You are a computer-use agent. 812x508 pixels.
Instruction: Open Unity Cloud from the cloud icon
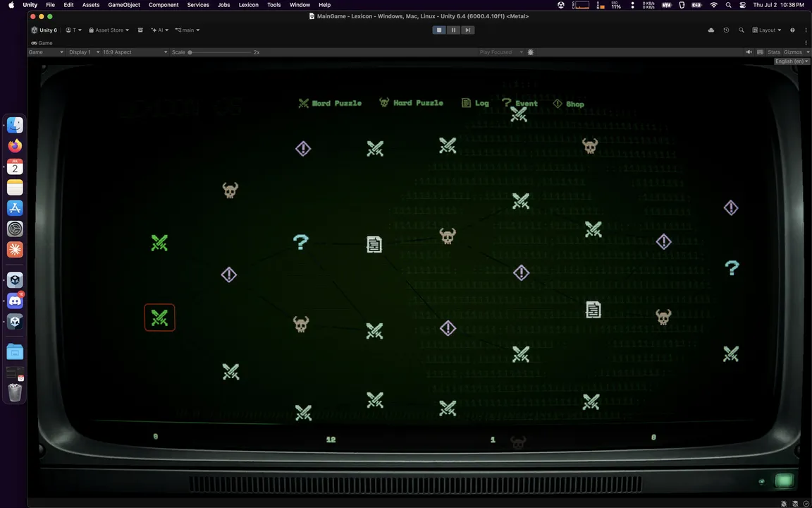tap(711, 30)
